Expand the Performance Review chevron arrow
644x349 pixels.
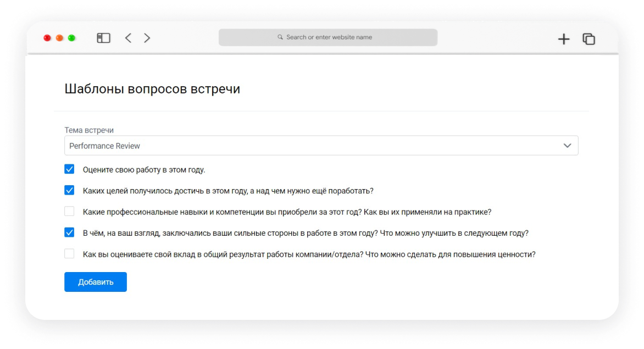point(567,146)
